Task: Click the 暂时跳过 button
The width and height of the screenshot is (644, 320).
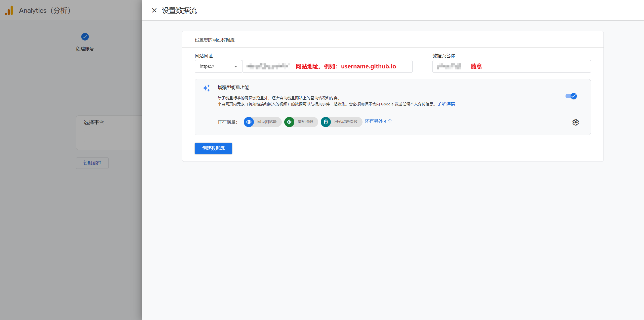Action: 92,163
